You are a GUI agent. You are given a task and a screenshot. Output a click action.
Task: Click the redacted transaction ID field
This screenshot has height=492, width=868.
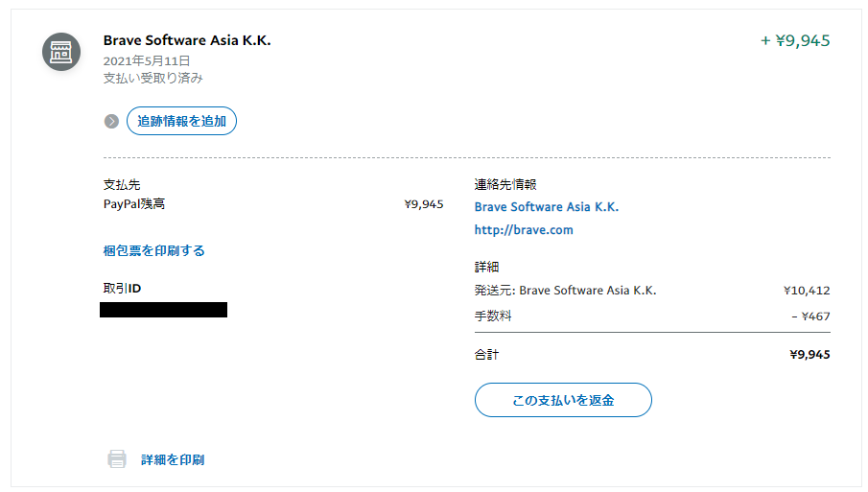click(x=163, y=310)
